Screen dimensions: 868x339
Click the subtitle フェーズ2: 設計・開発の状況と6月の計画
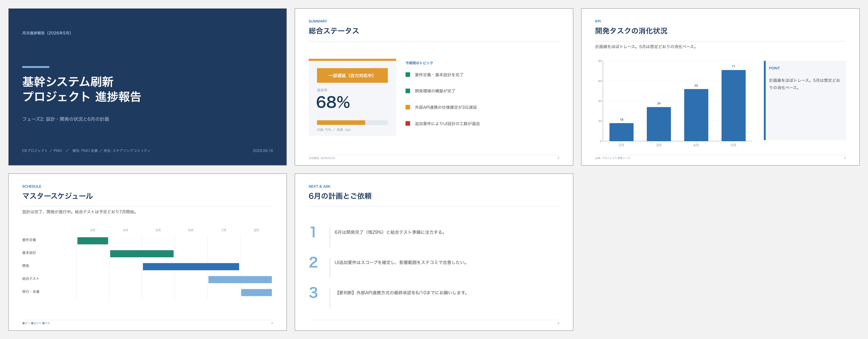point(66,119)
